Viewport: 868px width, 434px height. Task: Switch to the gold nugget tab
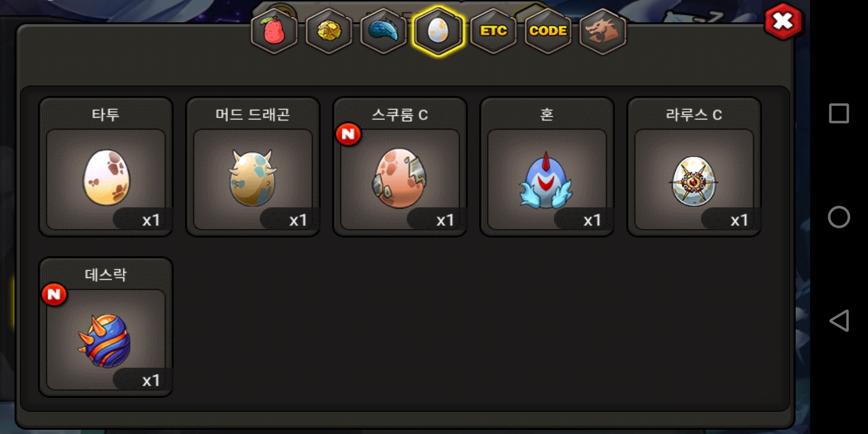[x=329, y=31]
